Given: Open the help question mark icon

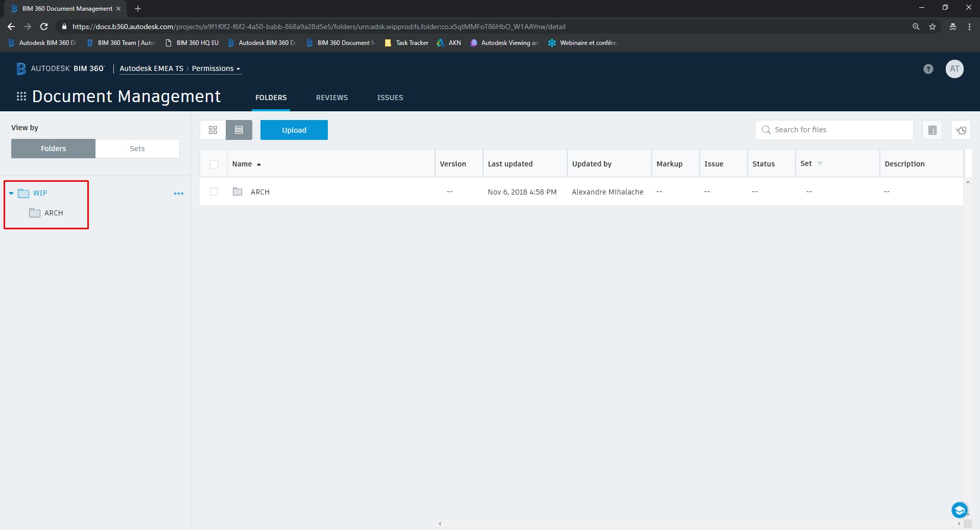Looking at the screenshot, I should tap(927, 68).
